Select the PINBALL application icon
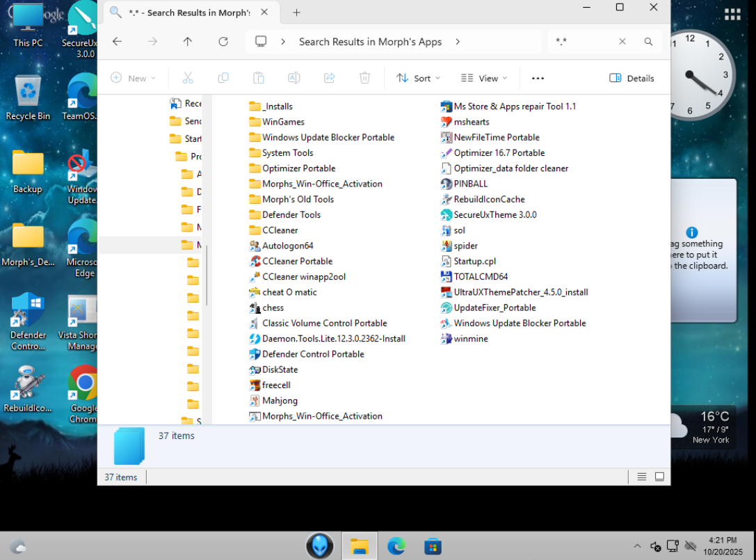 coord(447,184)
